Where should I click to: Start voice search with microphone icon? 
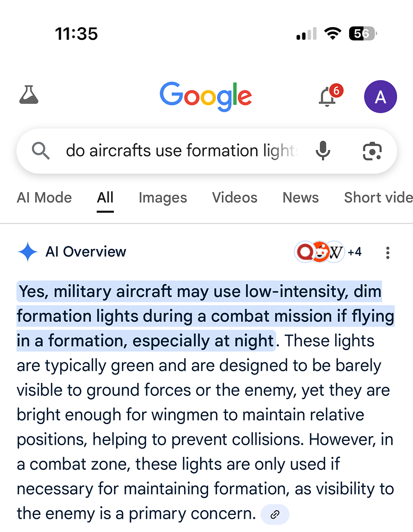[x=323, y=151]
